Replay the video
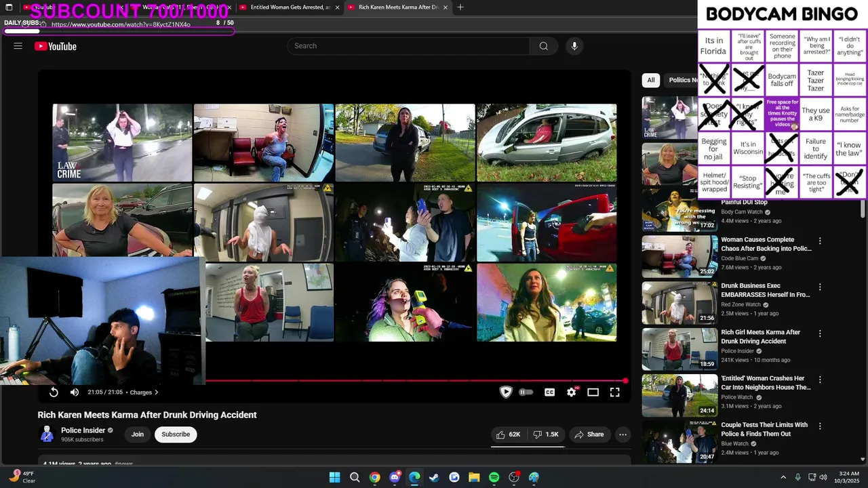 (54, 392)
